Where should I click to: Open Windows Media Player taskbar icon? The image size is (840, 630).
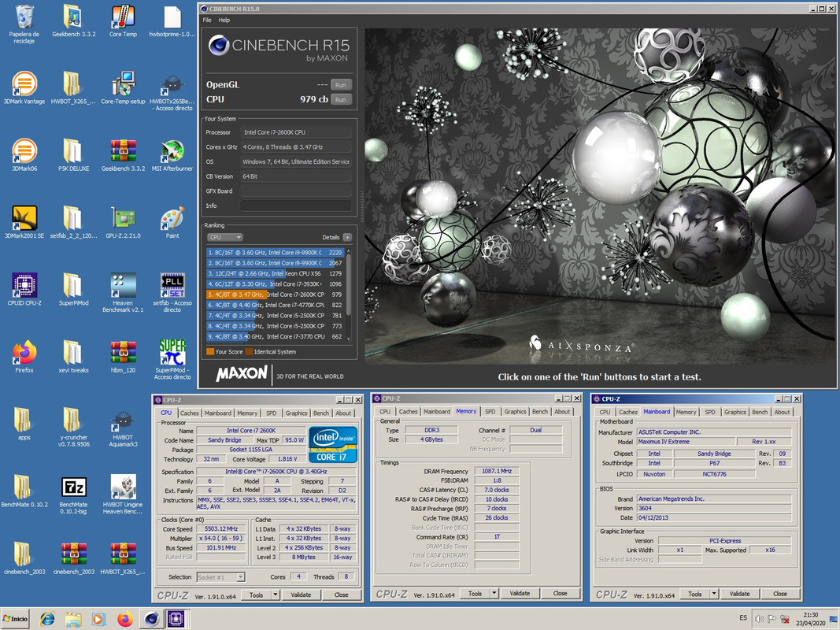point(98,619)
